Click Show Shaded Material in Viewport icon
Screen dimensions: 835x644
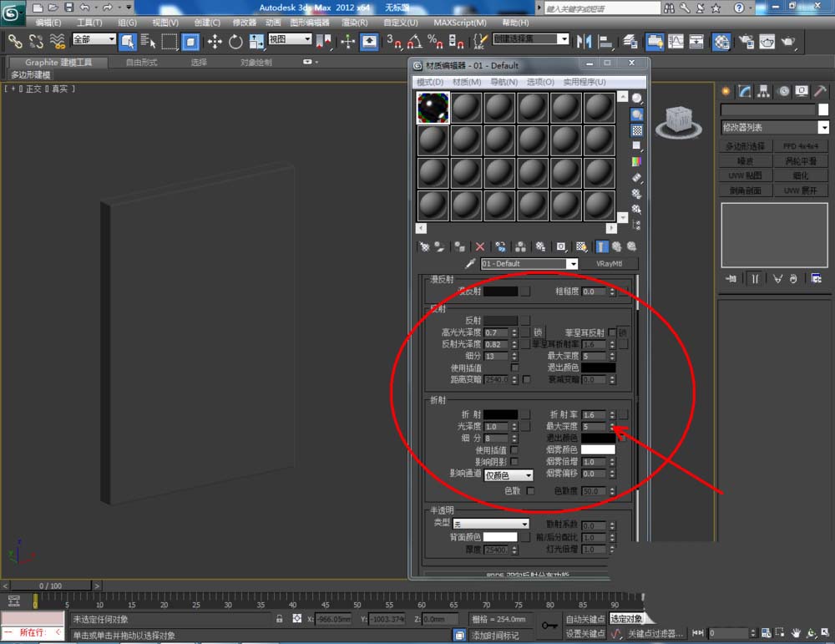pyautogui.click(x=581, y=246)
